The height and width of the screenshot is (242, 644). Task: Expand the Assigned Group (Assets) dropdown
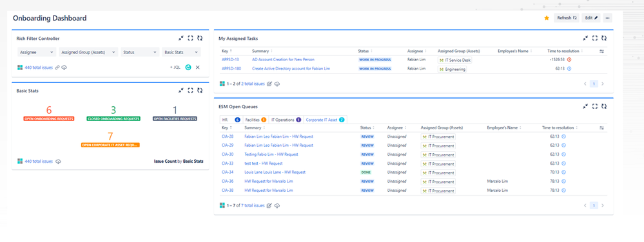(x=88, y=52)
